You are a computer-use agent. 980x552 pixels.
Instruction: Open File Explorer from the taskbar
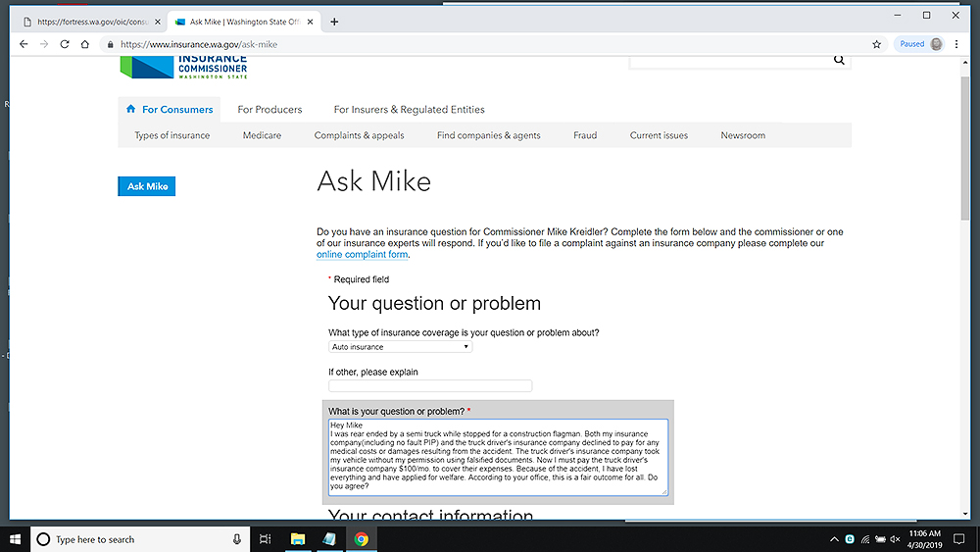298,539
